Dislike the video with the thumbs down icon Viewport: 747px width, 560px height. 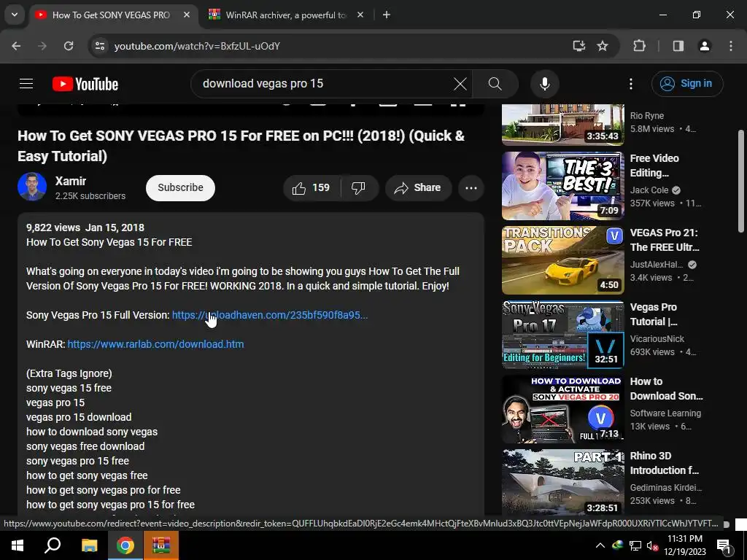[x=358, y=187]
